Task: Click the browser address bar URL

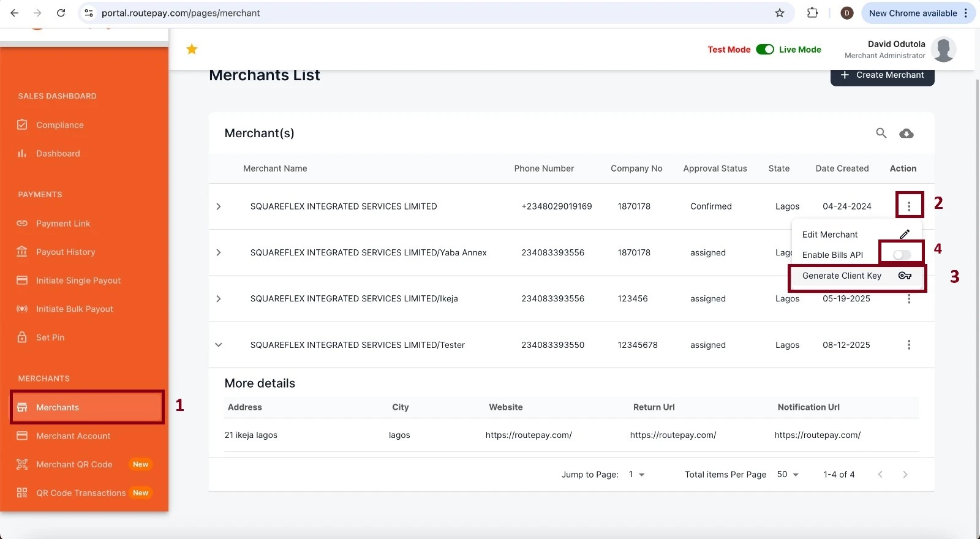Action: point(181,13)
